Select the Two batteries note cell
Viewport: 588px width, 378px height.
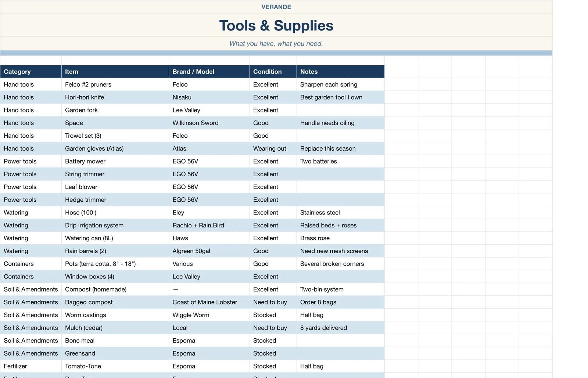click(340, 161)
